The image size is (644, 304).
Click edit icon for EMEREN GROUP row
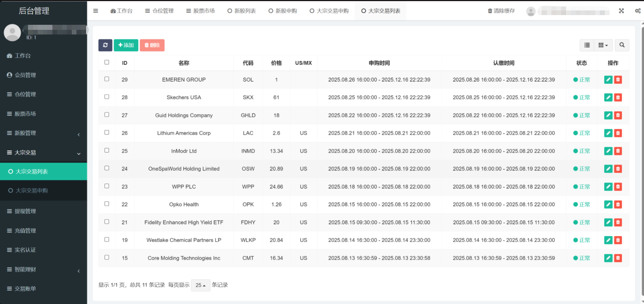pos(608,80)
